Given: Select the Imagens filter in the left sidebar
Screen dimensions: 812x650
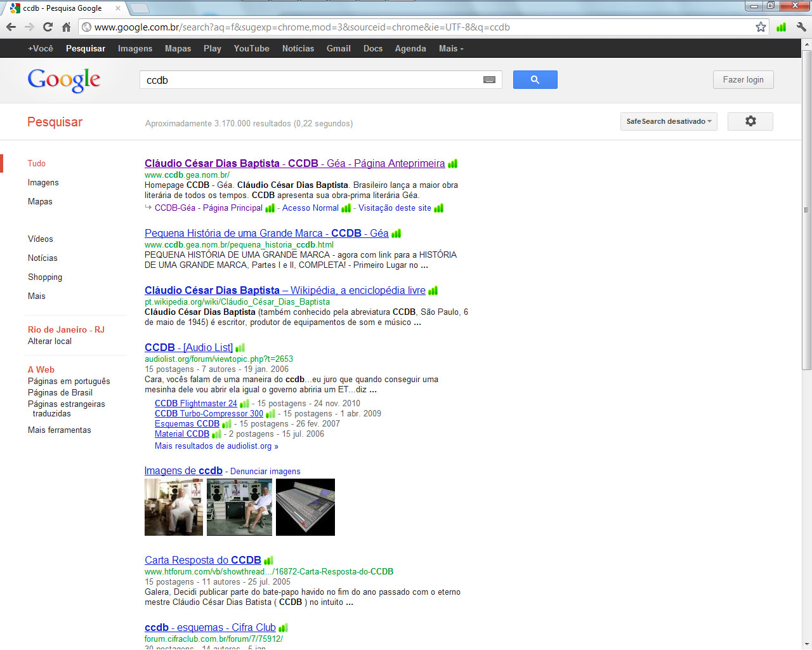Looking at the screenshot, I should pos(43,182).
